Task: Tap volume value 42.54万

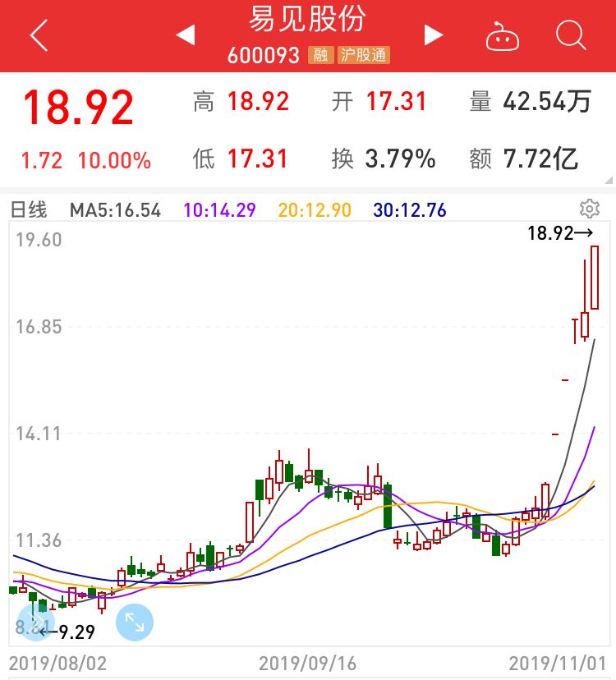Action: tap(547, 102)
